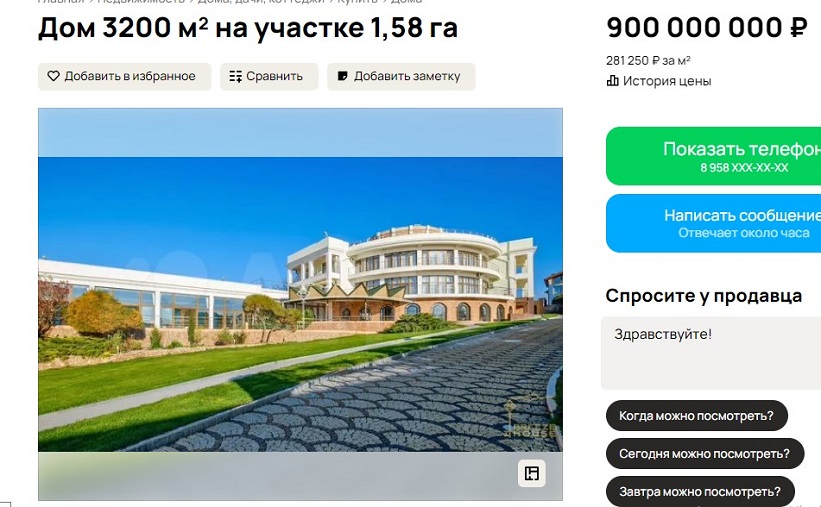Open the История цены link

coord(659,81)
